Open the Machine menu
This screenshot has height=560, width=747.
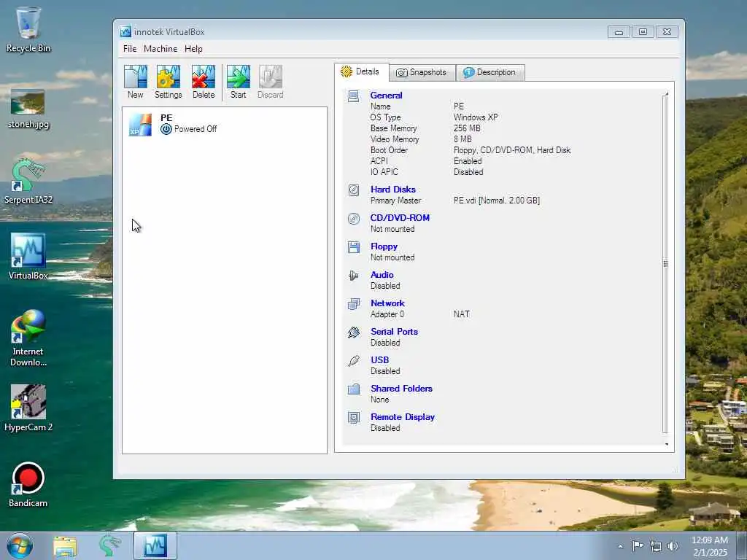[x=160, y=49]
